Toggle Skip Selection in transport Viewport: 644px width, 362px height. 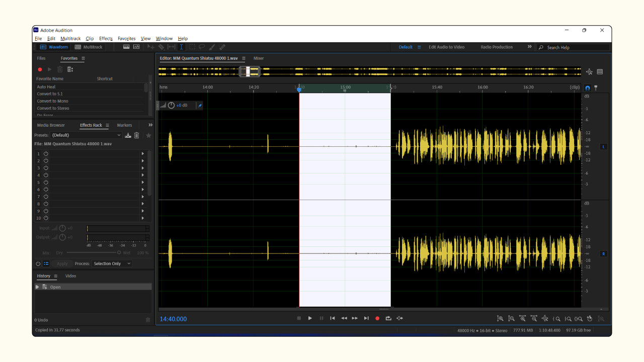tap(399, 318)
